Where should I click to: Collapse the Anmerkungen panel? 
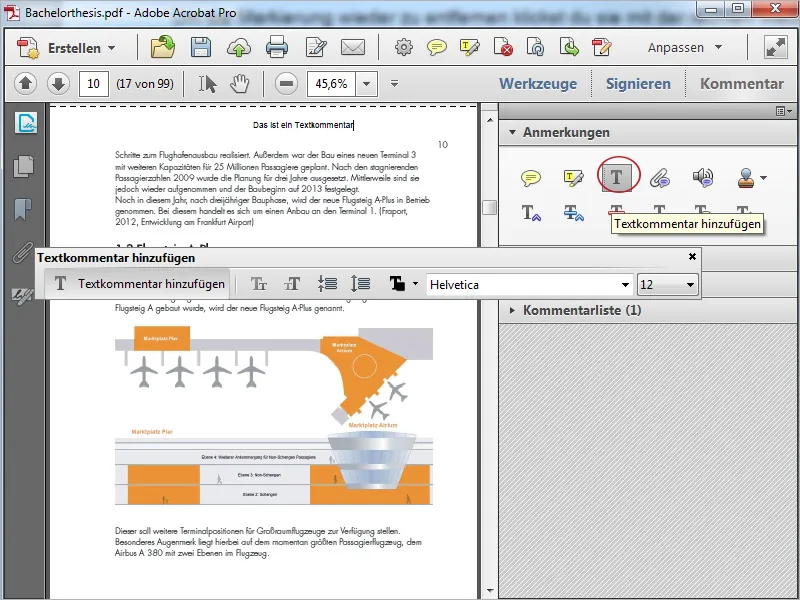(513, 131)
